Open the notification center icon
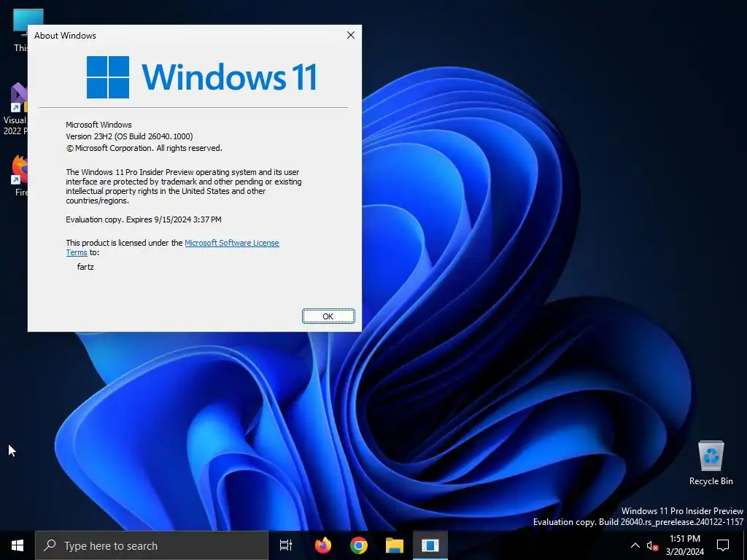This screenshot has height=560, width=747. pos(723,545)
